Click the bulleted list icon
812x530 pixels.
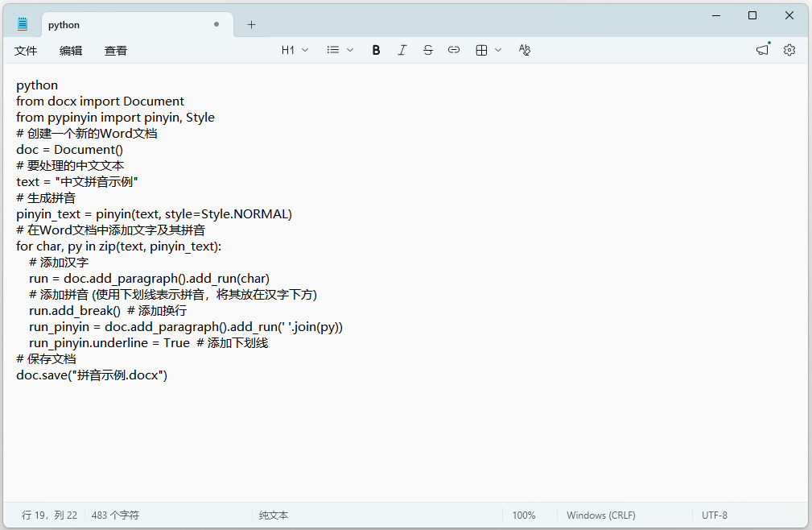point(333,50)
